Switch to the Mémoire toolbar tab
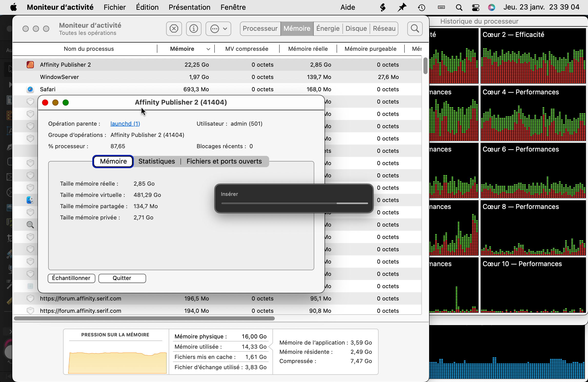This screenshot has height=382, width=588. (297, 28)
